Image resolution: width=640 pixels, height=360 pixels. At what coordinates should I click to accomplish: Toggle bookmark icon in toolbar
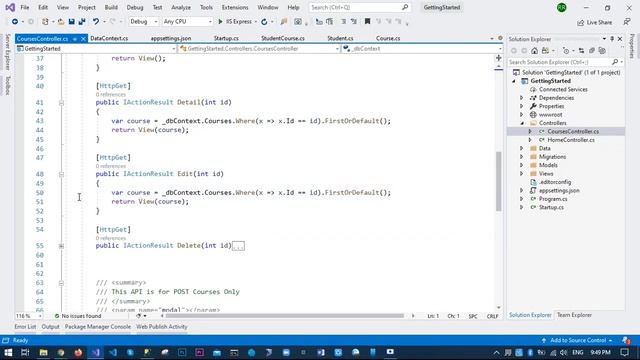tap(367, 22)
